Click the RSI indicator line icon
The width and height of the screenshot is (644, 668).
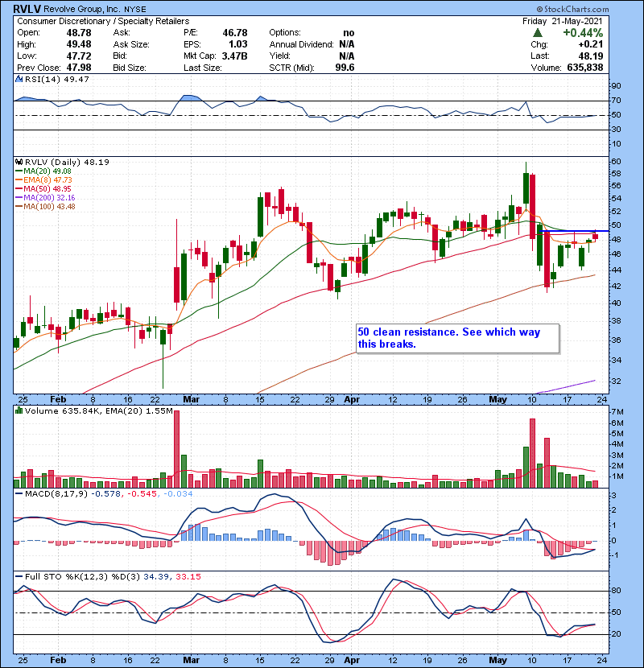(19, 79)
